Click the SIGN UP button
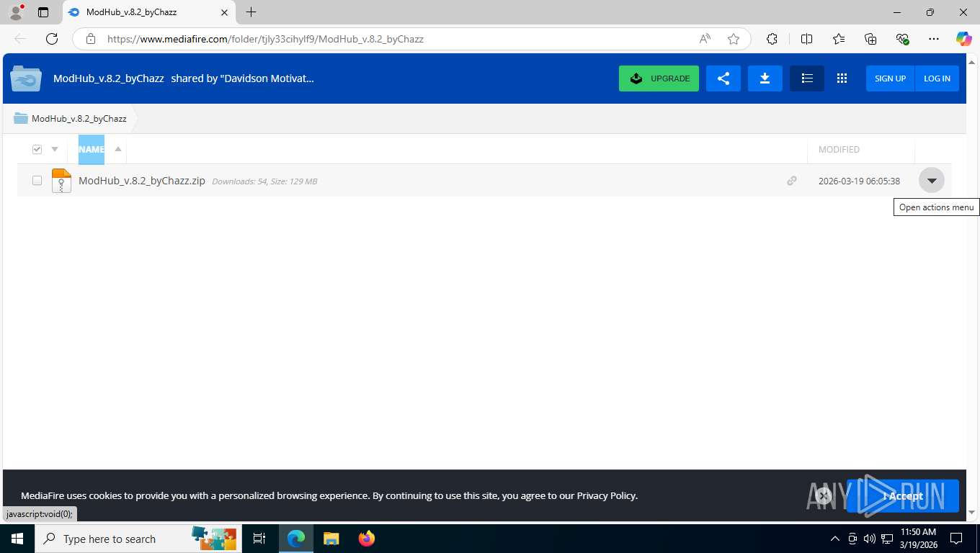 coord(890,78)
